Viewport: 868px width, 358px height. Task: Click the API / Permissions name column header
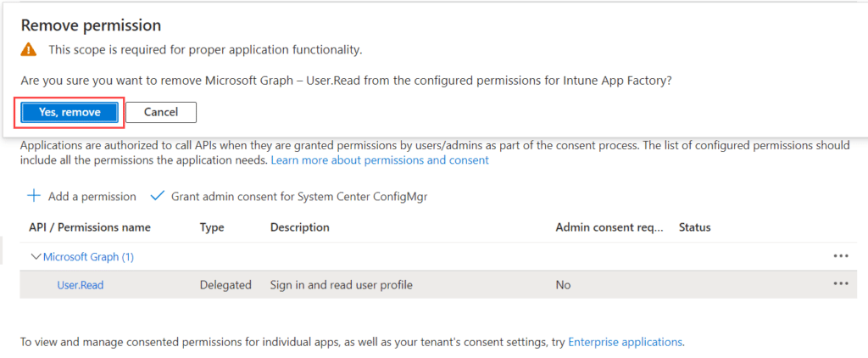tap(90, 227)
